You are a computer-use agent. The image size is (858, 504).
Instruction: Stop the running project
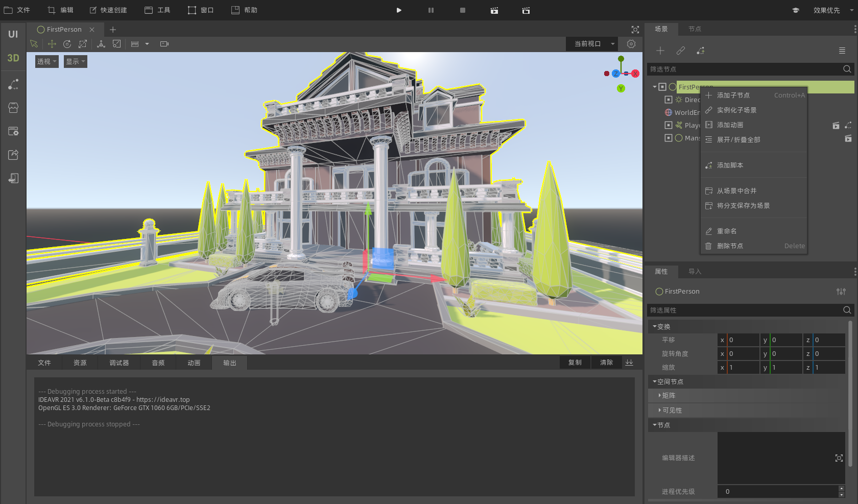[x=463, y=10]
